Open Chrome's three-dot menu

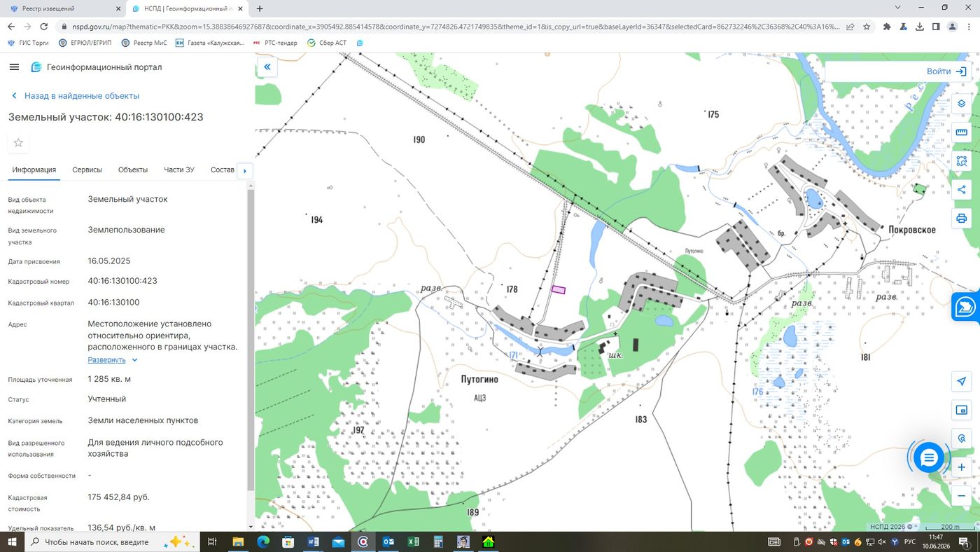coord(969,27)
